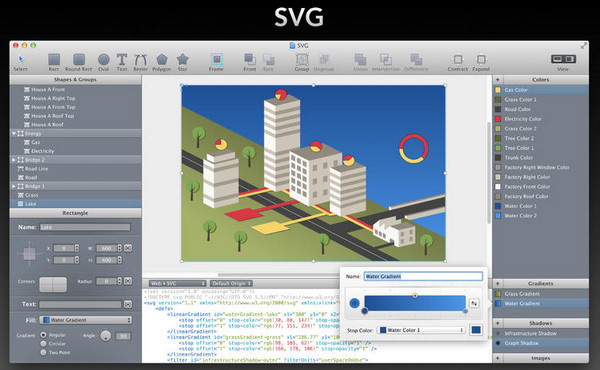This screenshot has width=600, height=370.
Task: Choose the Circular gradient option
Action: pos(43,344)
